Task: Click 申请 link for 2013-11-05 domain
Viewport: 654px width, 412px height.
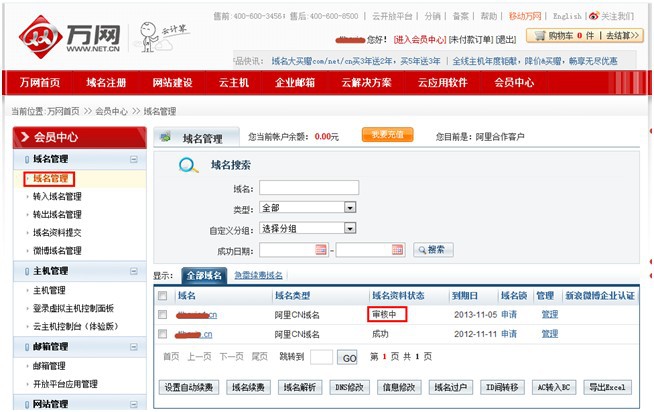Action: tap(509, 314)
